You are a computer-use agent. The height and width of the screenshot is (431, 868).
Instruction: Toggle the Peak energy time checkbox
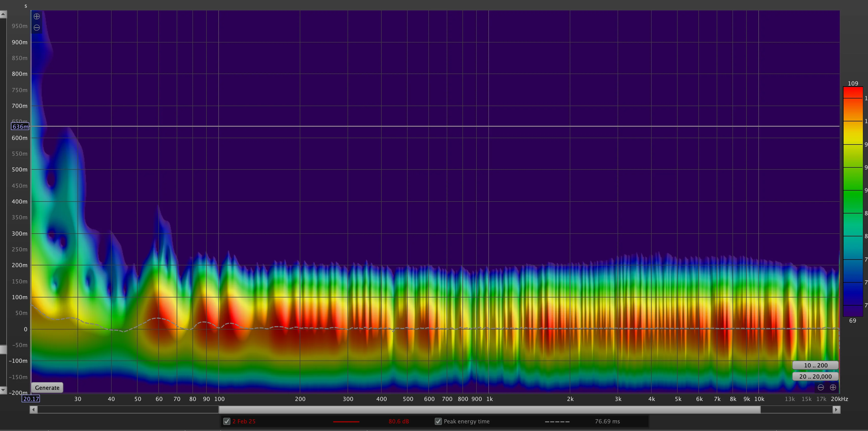pos(438,421)
